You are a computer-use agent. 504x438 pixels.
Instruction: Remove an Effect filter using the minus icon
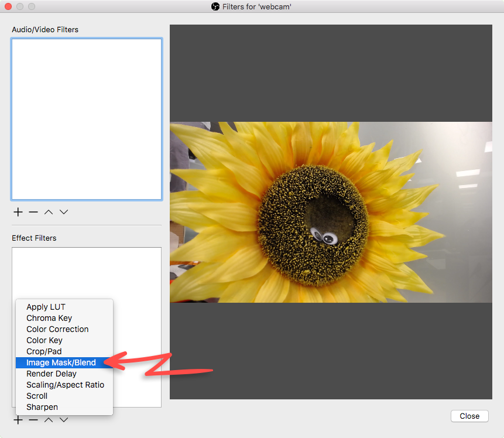33,419
